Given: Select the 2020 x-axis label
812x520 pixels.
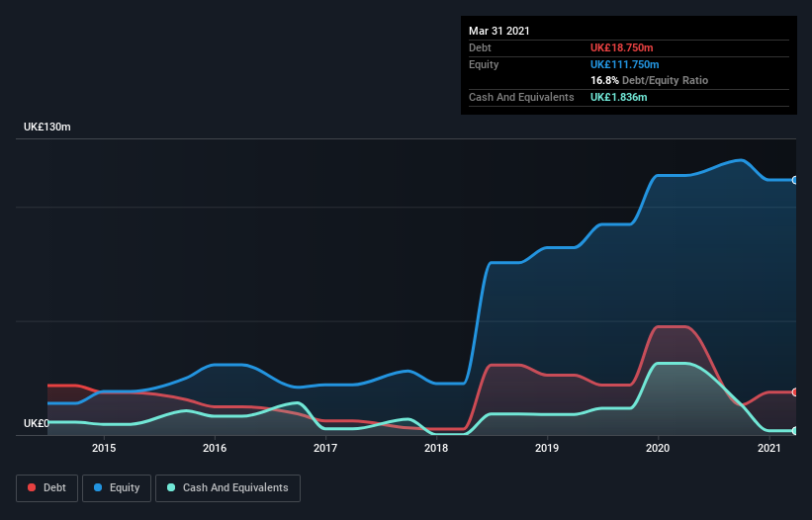Looking at the screenshot, I should (x=658, y=448).
